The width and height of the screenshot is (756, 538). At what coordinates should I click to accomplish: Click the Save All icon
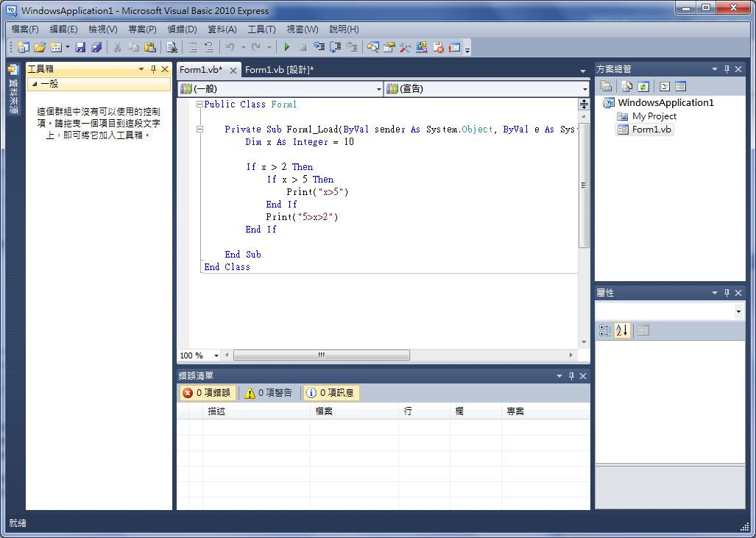coord(96,47)
